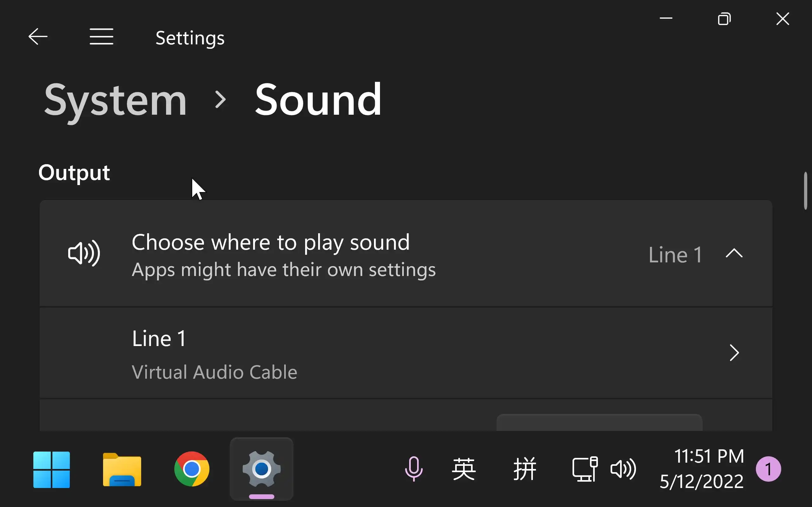This screenshot has height=507, width=812.
Task: Go to System in the breadcrumb
Action: (x=115, y=100)
